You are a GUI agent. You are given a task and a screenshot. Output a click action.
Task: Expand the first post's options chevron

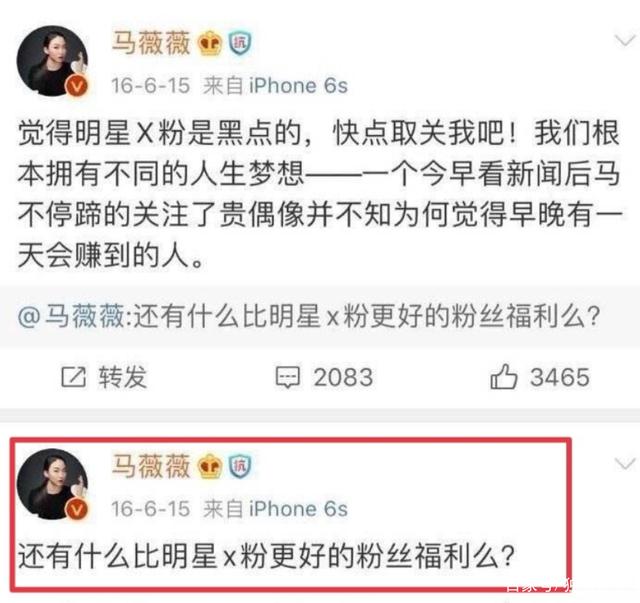point(625,40)
